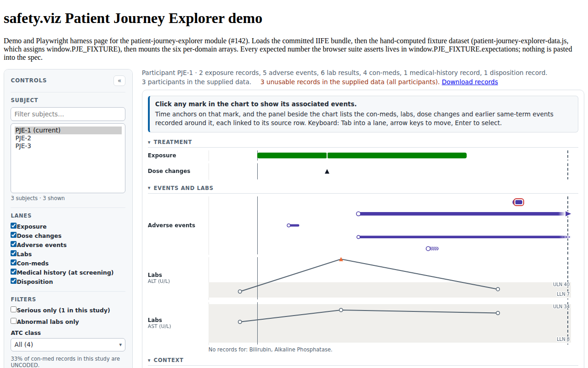Click the second green exposure bar segment
The height and width of the screenshot is (368, 588).
[397, 155]
